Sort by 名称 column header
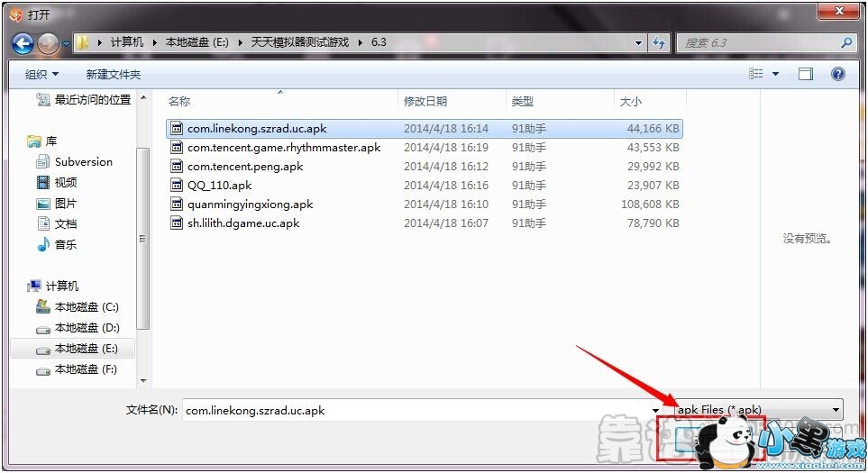The width and height of the screenshot is (868, 473). pos(179,101)
